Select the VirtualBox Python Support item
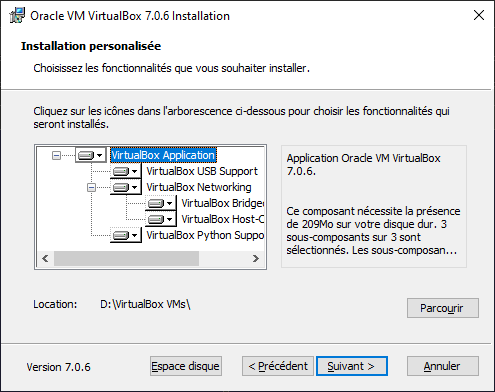Image resolution: width=495 pixels, height=392 pixels. 205,235
